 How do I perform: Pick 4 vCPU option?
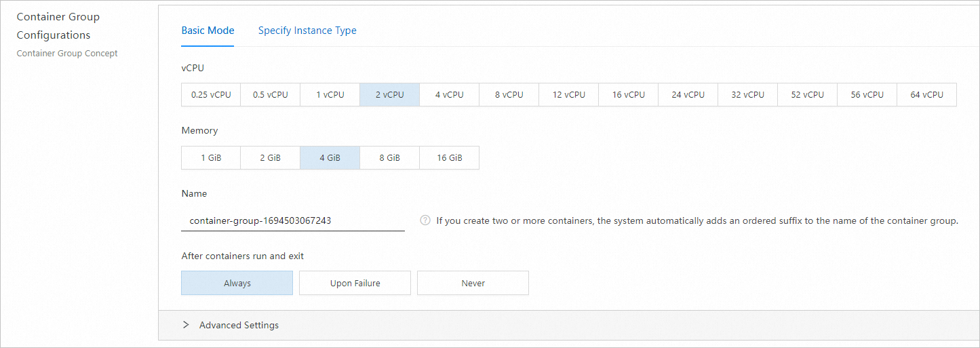450,95
